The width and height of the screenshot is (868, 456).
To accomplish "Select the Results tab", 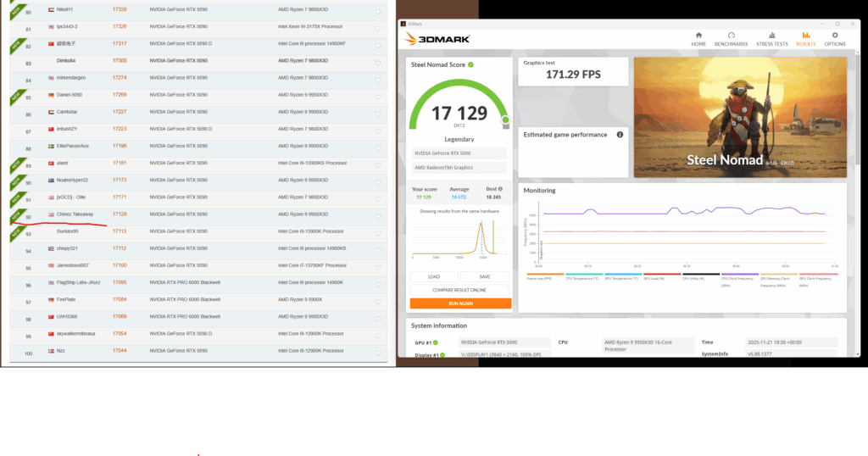I will [805, 39].
